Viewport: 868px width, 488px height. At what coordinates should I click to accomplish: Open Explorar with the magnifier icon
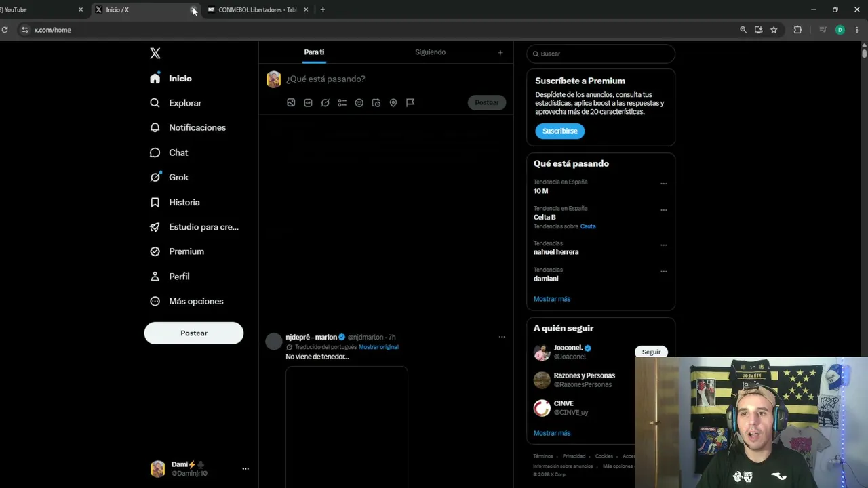click(155, 103)
